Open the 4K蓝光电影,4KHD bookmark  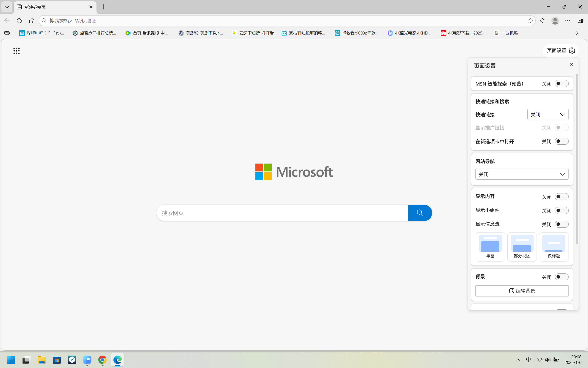pyautogui.click(x=409, y=33)
